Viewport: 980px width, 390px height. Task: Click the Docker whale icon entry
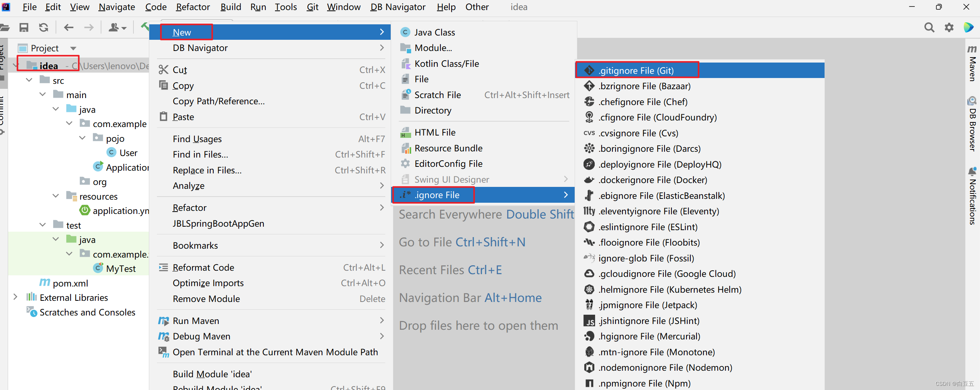[x=589, y=180]
